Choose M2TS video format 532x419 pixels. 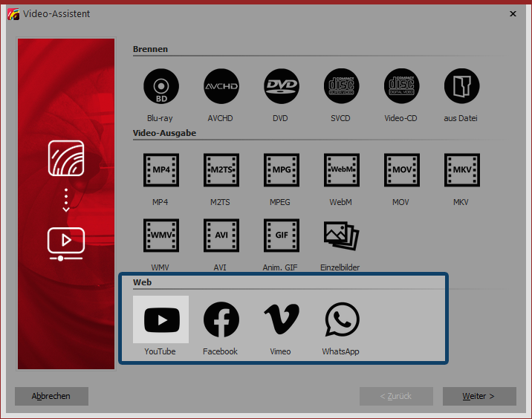tap(221, 172)
